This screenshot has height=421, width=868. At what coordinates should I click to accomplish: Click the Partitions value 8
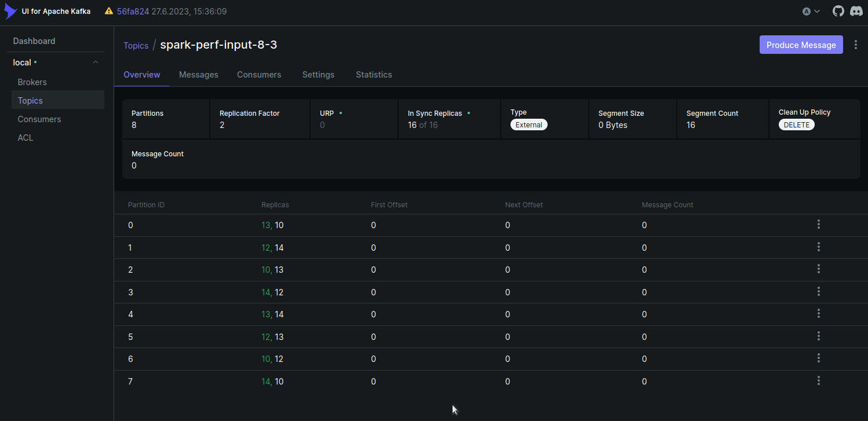134,125
